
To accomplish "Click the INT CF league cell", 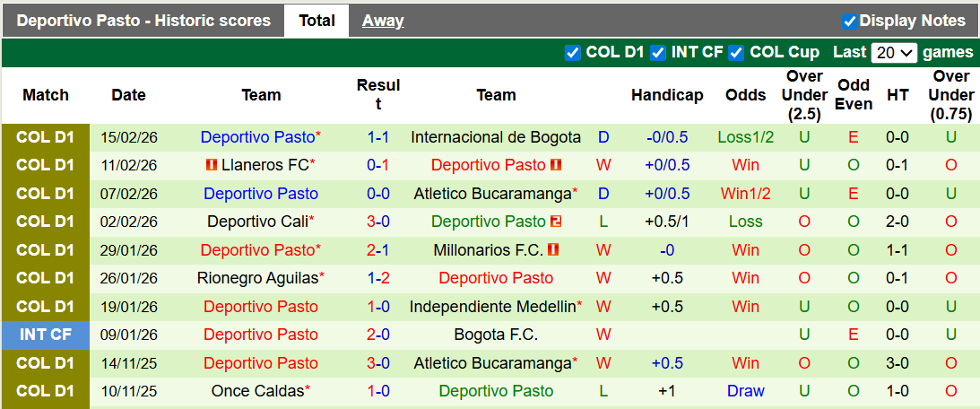I will click(46, 335).
